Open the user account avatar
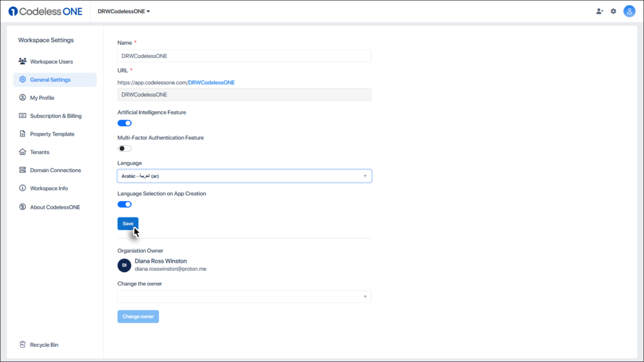This screenshot has height=362, width=644. 629,11
